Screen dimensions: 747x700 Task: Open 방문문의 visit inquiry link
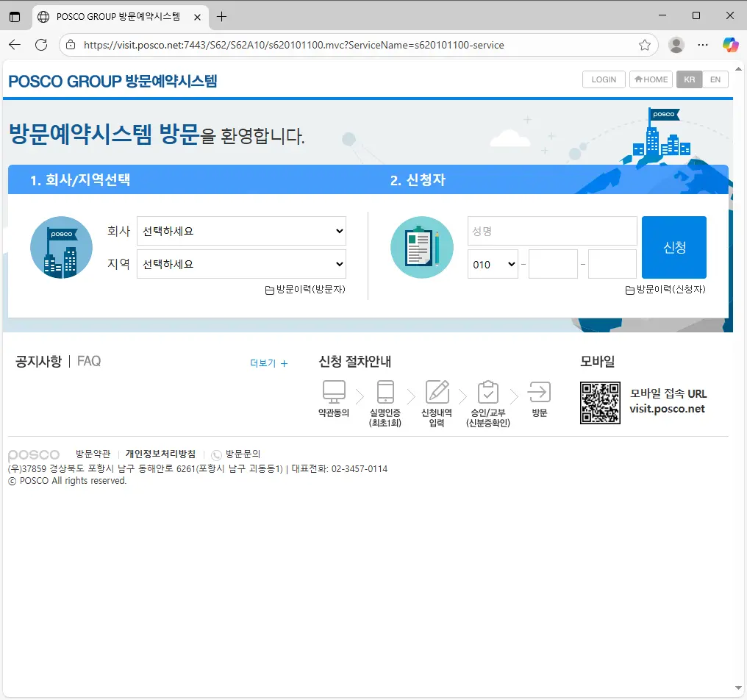(237, 454)
